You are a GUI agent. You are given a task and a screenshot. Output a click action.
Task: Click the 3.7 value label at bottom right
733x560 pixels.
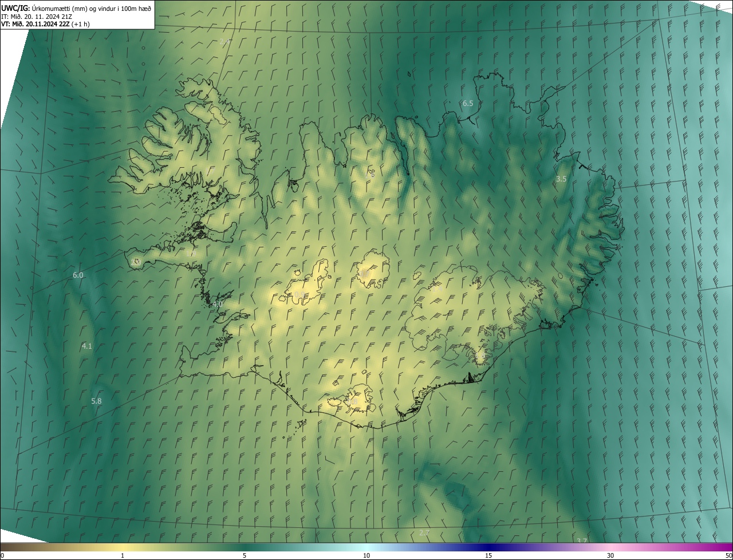(x=582, y=541)
